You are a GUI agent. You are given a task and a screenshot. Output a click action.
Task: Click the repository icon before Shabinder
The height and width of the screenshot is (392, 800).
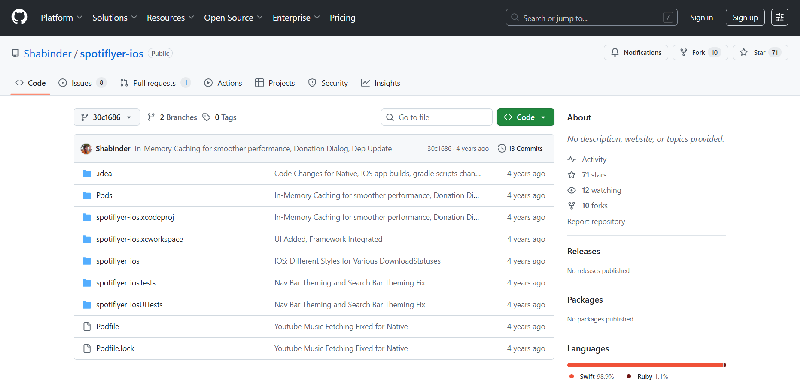coord(15,53)
